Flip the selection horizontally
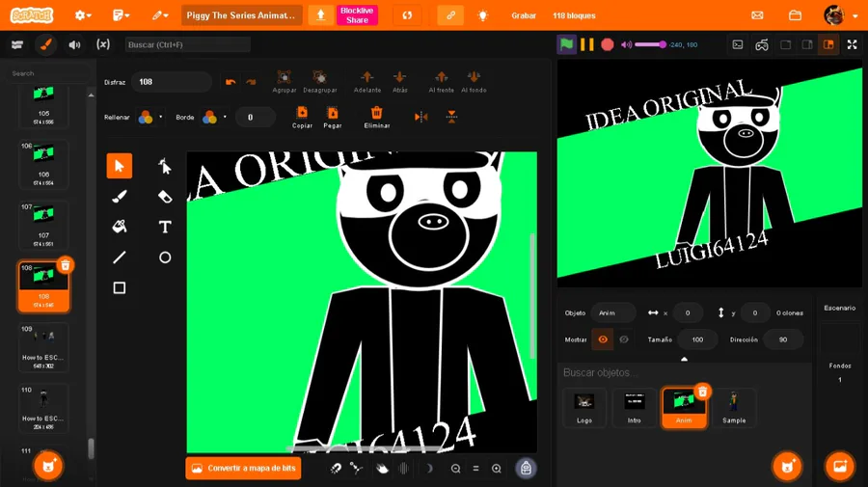This screenshot has width=868, height=487. [x=421, y=117]
